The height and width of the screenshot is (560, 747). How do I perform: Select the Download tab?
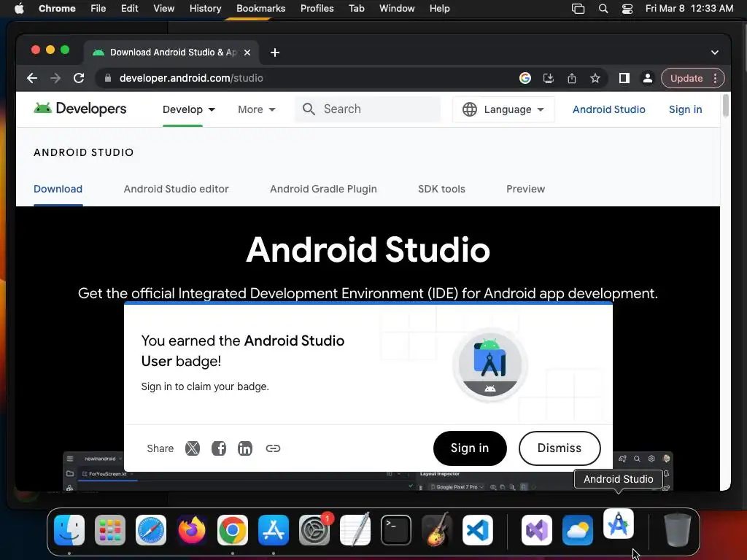(58, 189)
